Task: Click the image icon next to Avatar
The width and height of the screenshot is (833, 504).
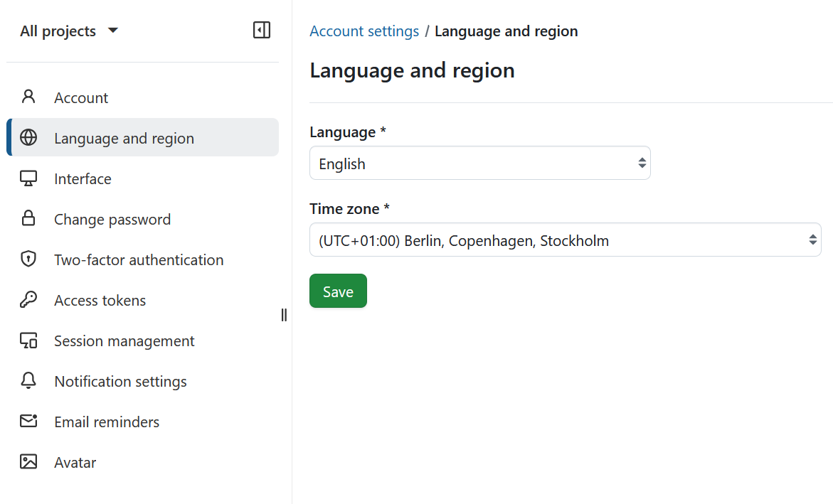Action: click(x=28, y=461)
